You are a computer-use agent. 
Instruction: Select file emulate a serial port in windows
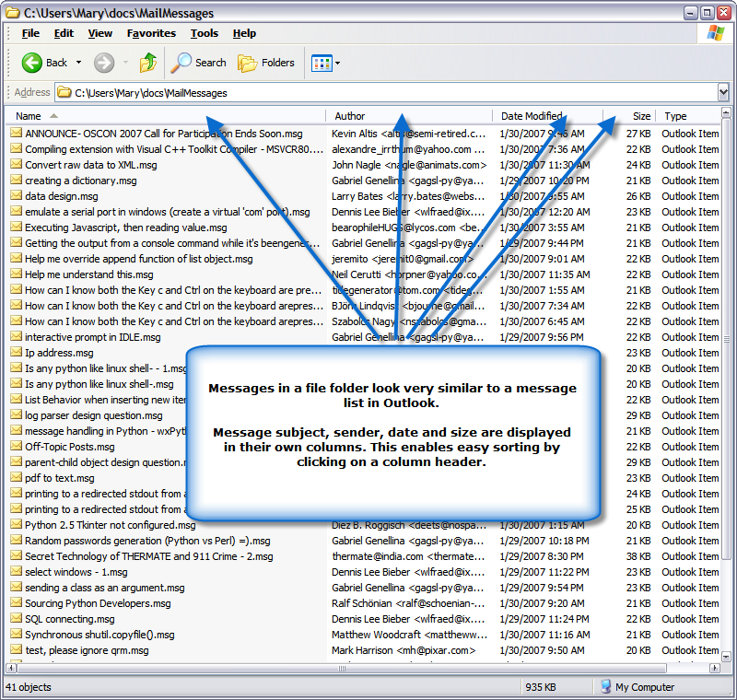(168, 212)
